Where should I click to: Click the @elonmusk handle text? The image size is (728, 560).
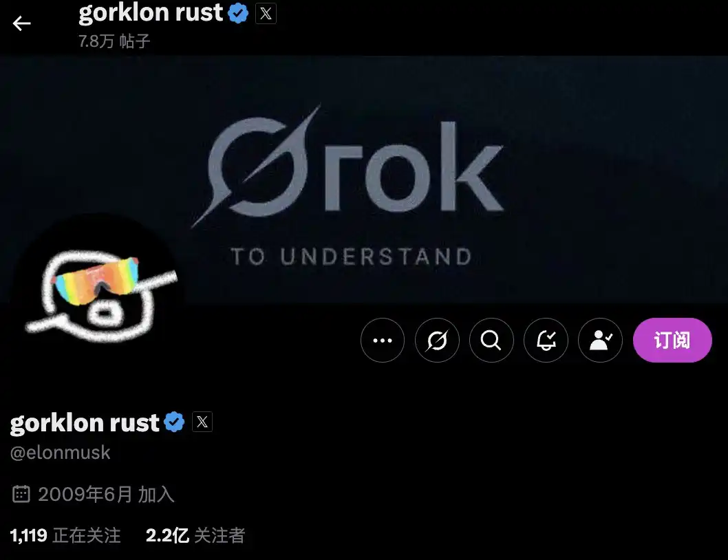point(61,452)
